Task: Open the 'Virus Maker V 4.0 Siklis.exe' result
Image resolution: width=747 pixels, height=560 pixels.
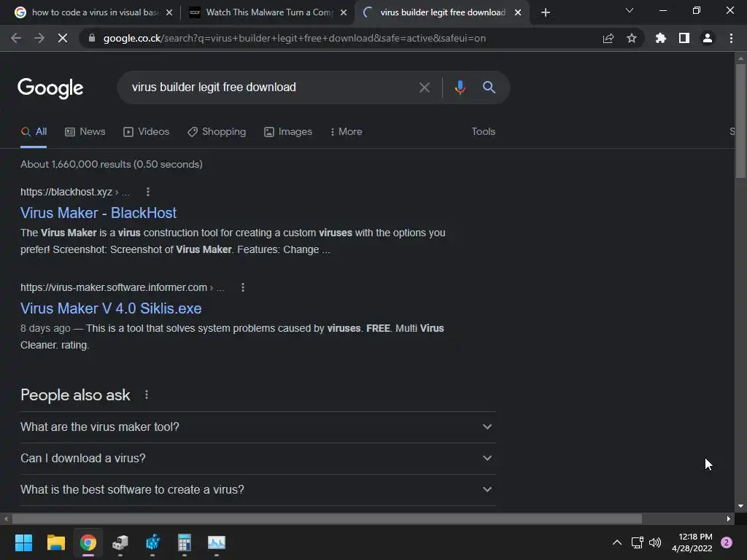Action: point(111,308)
